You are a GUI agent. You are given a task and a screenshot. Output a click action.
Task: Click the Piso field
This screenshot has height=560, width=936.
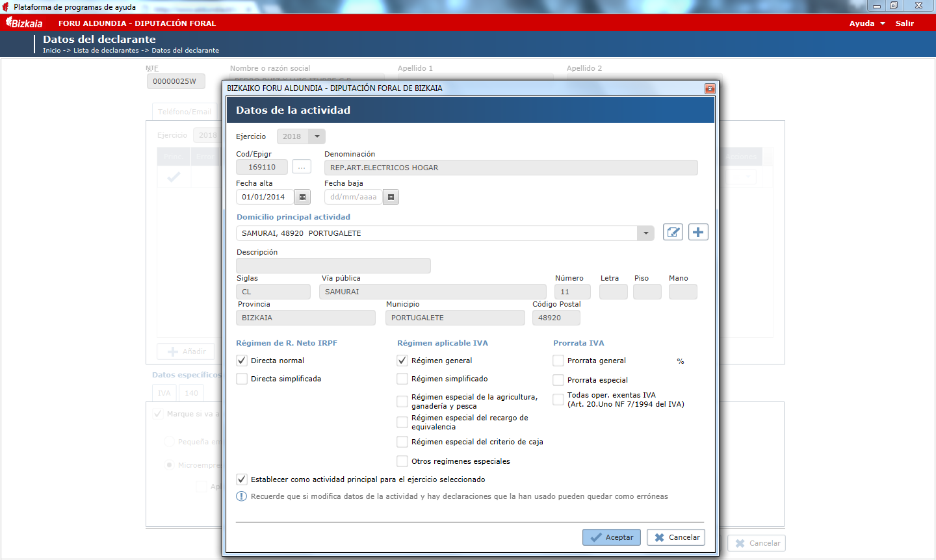point(647,292)
